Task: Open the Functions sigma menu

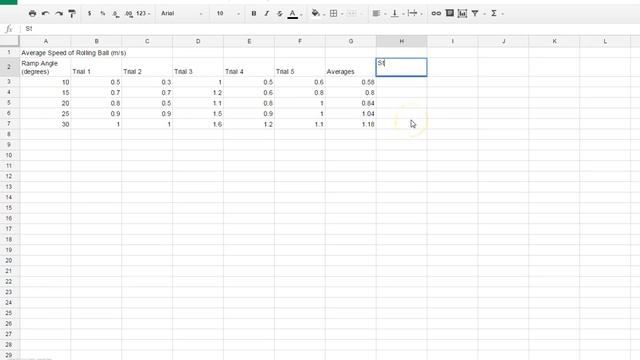Action: tap(494, 13)
